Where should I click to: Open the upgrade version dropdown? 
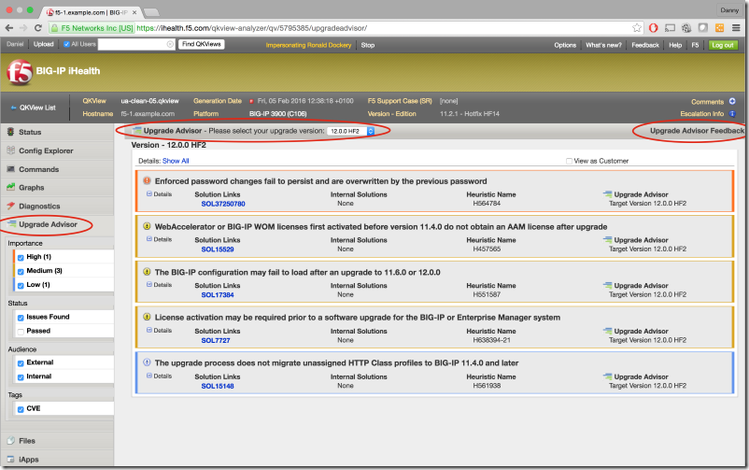pyautogui.click(x=350, y=131)
